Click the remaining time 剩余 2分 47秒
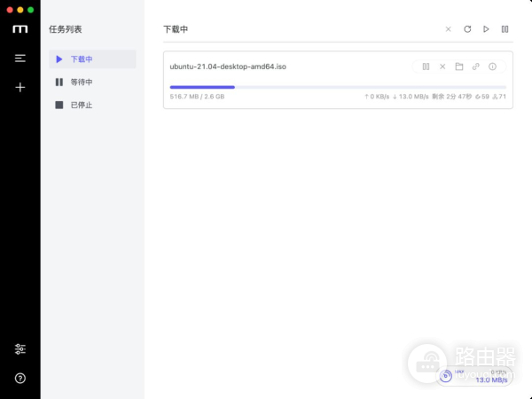 pos(451,97)
